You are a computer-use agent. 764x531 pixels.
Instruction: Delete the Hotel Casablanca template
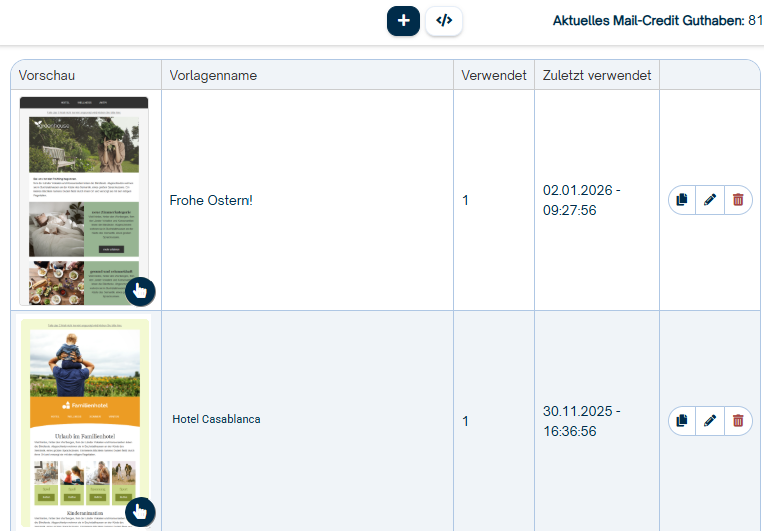coord(738,421)
